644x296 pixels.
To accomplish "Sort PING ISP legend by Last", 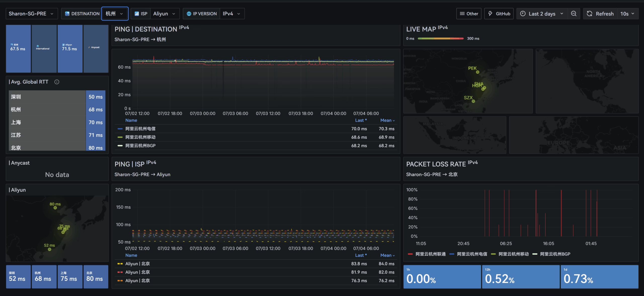I will [x=361, y=255].
